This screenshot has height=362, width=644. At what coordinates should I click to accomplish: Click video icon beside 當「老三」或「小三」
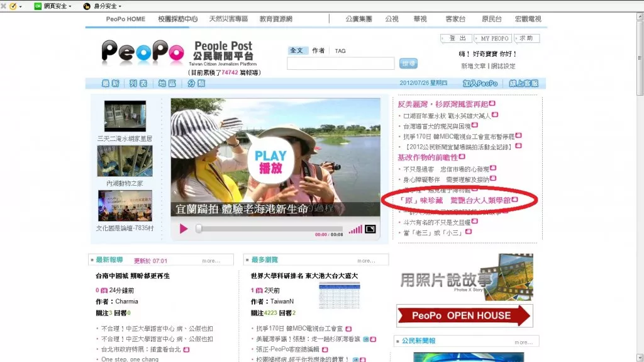click(468, 232)
